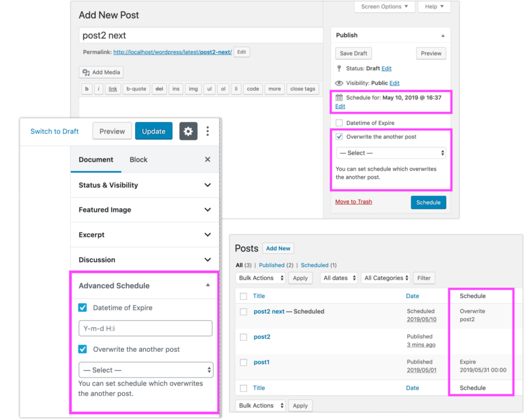
Task: Click the eye icon next to Visibility
Action: coord(339,83)
